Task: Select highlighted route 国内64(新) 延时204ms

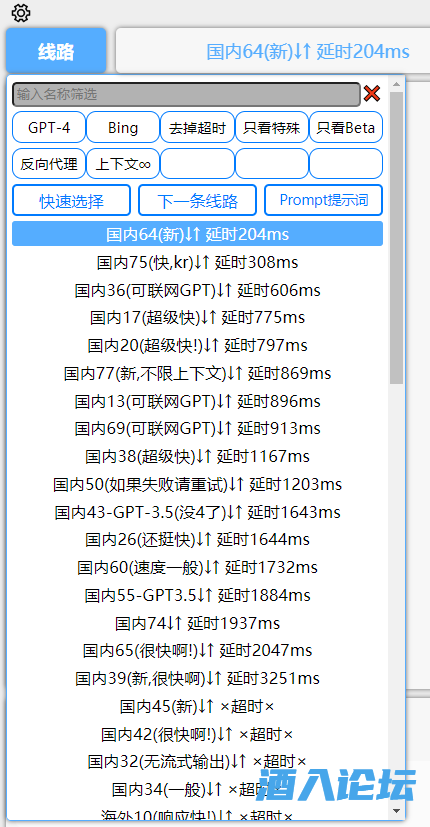Action: pyautogui.click(x=197, y=234)
